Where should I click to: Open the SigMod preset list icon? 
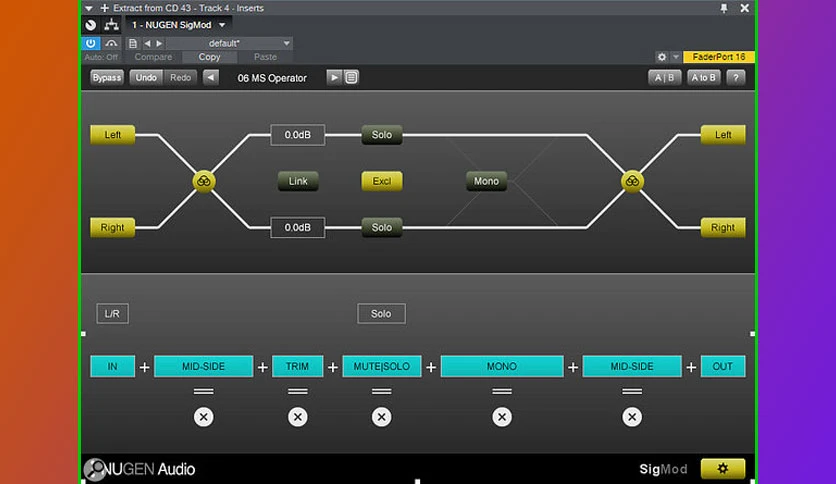click(x=351, y=78)
